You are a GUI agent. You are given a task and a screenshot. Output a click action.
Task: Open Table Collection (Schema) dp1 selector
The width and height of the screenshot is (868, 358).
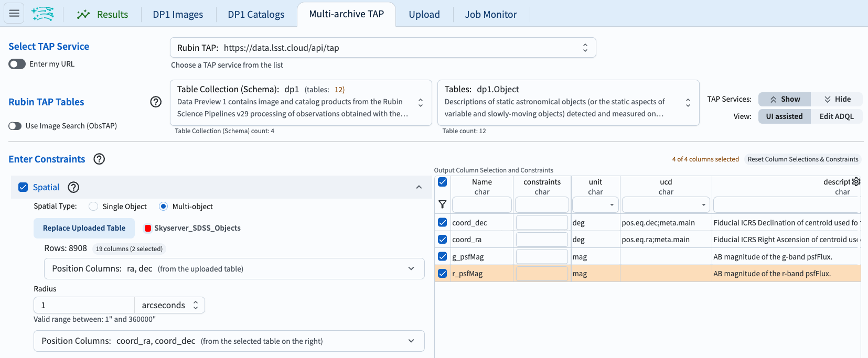[301, 103]
